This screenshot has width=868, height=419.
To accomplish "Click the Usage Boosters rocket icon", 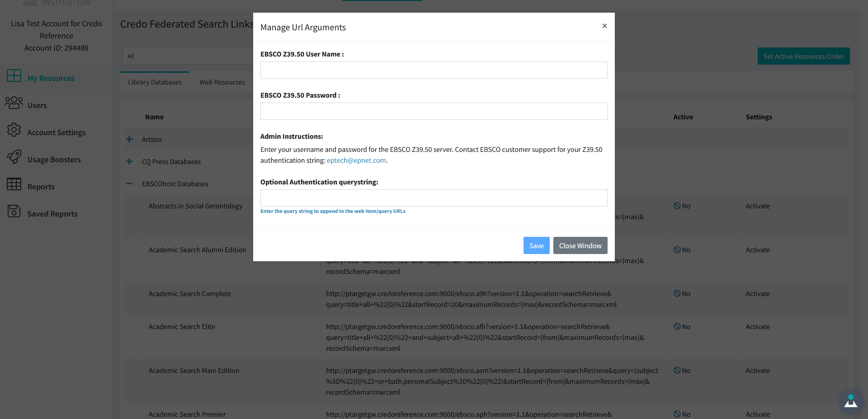I will pos(14,157).
